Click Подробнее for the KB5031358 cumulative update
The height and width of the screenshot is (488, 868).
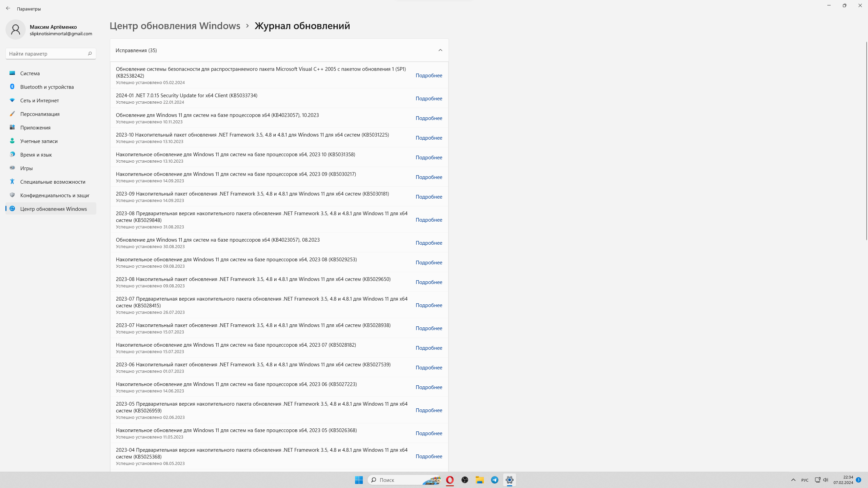point(429,157)
